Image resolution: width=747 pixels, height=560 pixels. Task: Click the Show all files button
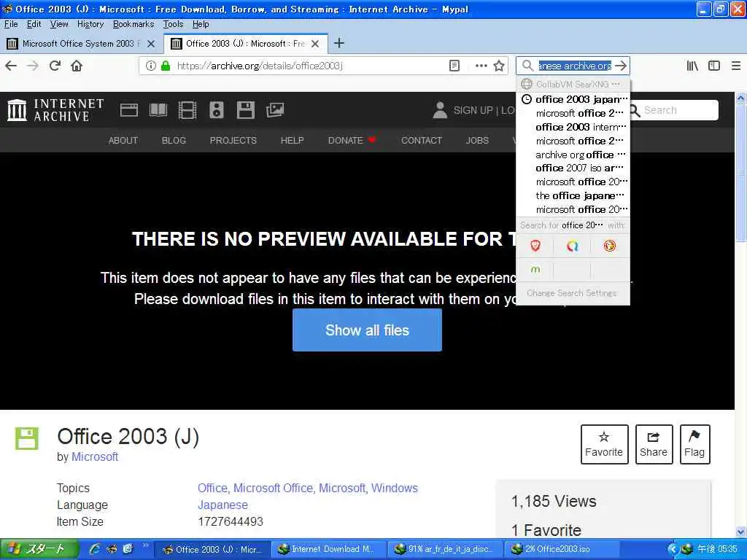tap(367, 330)
